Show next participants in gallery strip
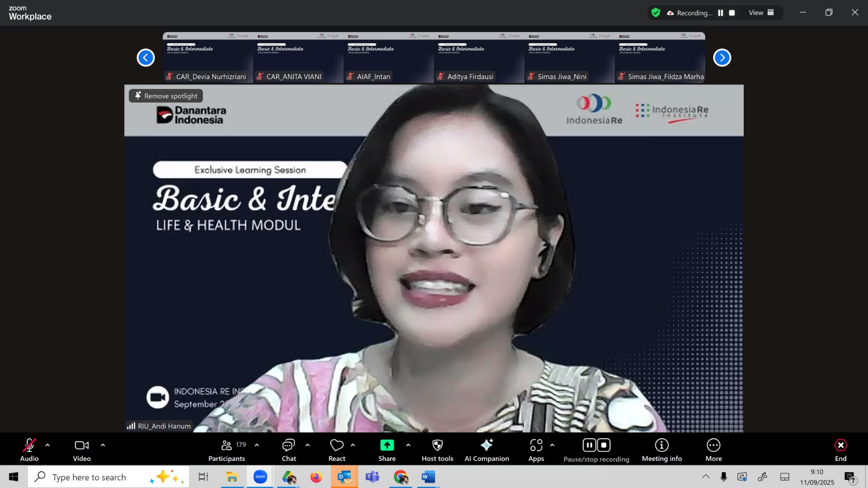This screenshot has width=868, height=488. [x=722, y=57]
